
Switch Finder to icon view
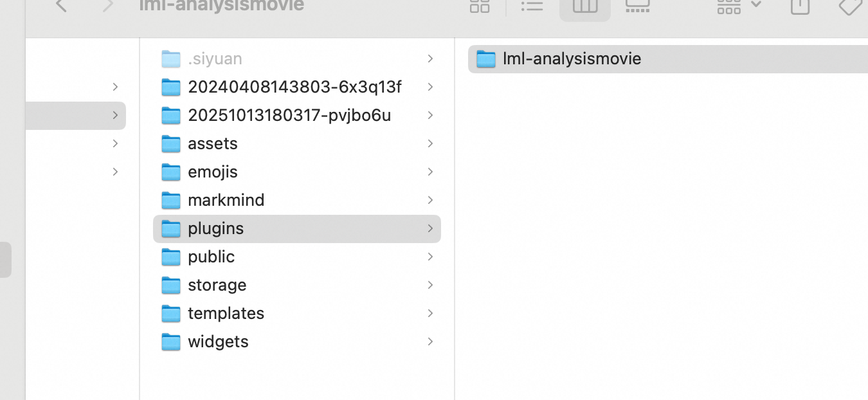point(480,6)
